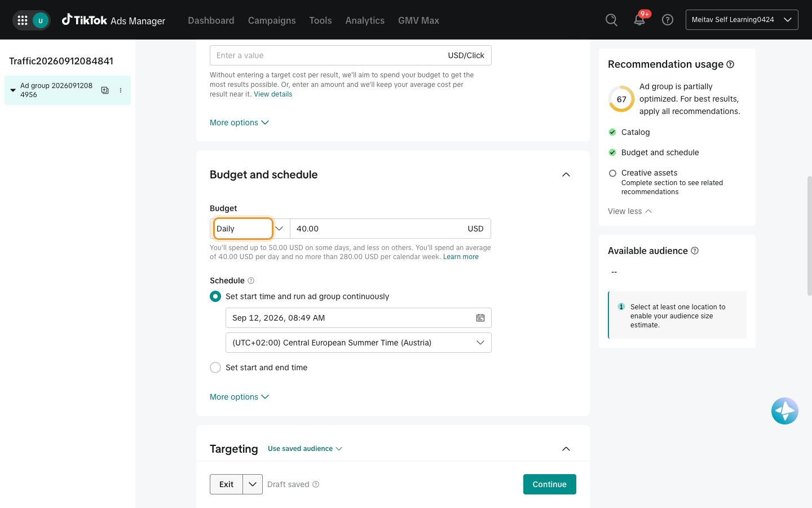
Task: Expand More options under cost field
Action: click(x=240, y=122)
